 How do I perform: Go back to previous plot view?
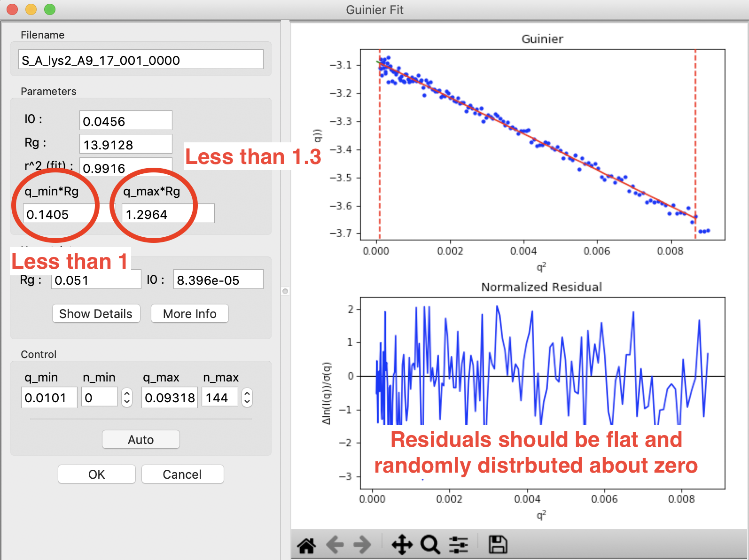click(x=335, y=545)
